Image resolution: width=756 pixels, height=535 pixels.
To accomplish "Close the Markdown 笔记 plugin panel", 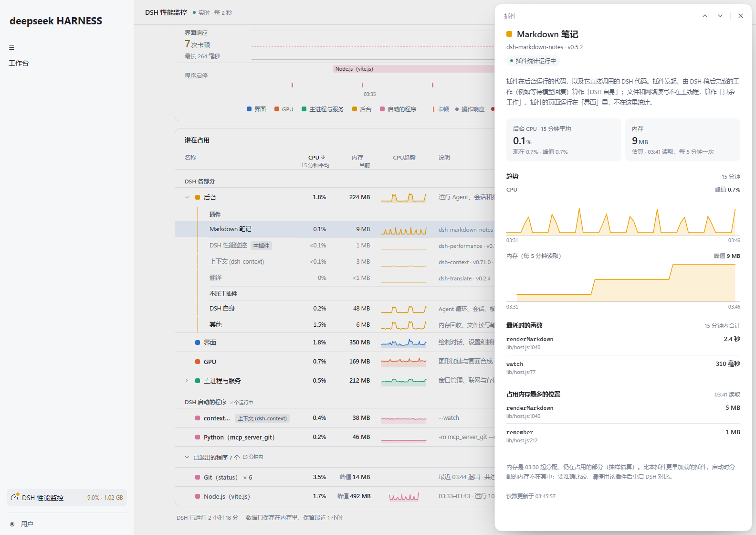I will tap(741, 16).
